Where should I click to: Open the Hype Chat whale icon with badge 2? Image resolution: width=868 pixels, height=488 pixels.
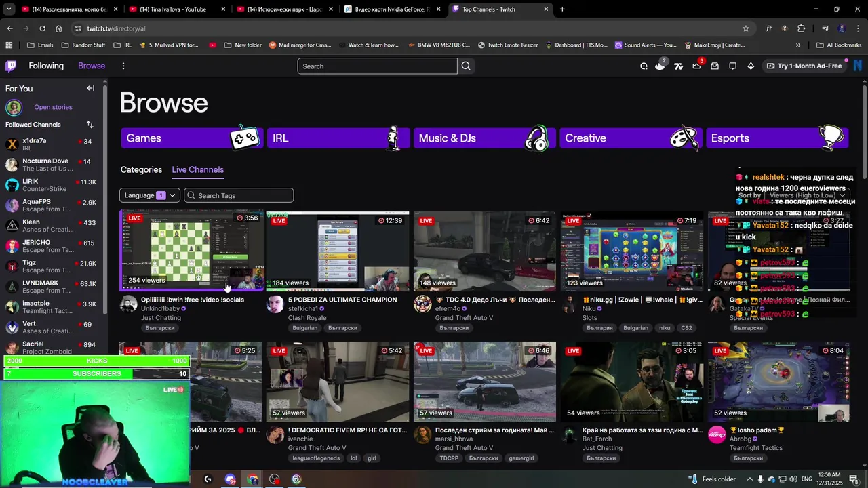coord(660,66)
